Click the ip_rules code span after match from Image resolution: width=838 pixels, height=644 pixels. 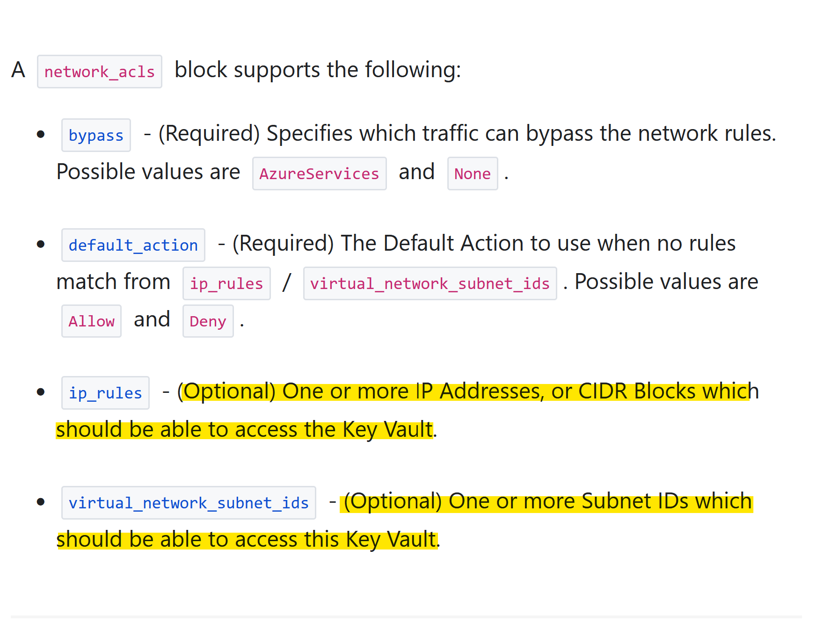coord(226,283)
